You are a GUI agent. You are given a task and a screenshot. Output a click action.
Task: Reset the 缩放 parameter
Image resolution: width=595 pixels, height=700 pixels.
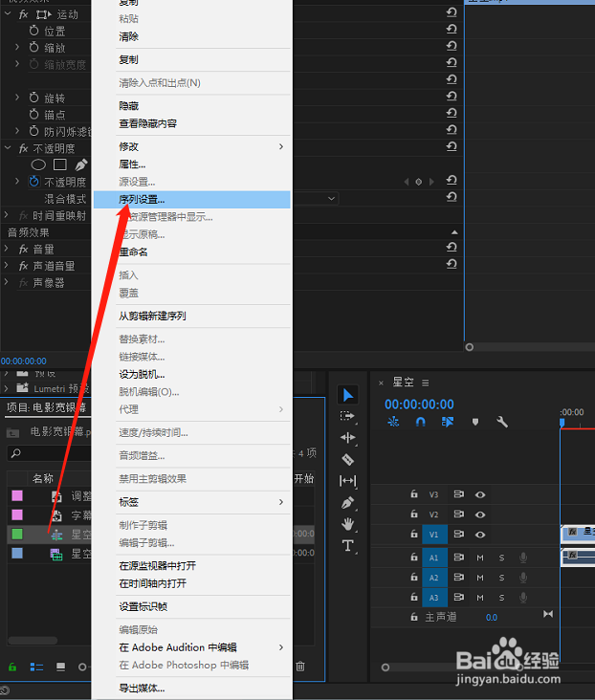(452, 46)
